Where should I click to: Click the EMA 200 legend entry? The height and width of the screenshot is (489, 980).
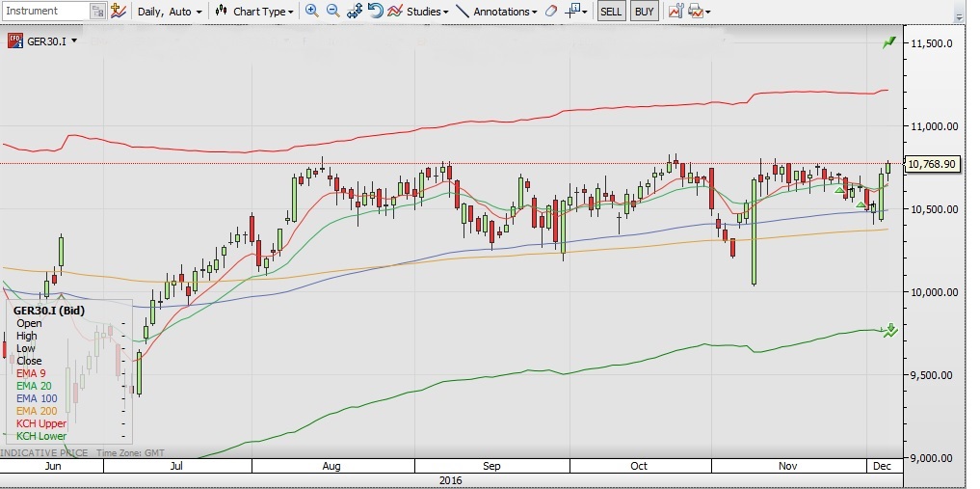coord(37,411)
